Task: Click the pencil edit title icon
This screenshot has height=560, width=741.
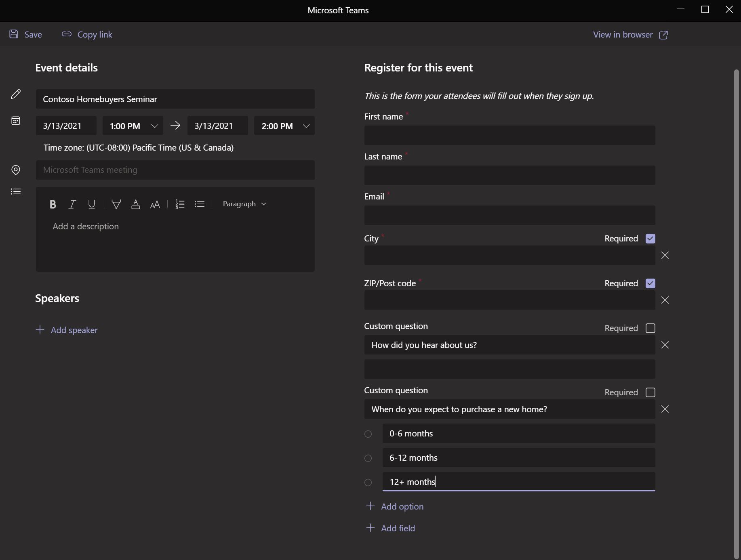Action: pos(16,94)
